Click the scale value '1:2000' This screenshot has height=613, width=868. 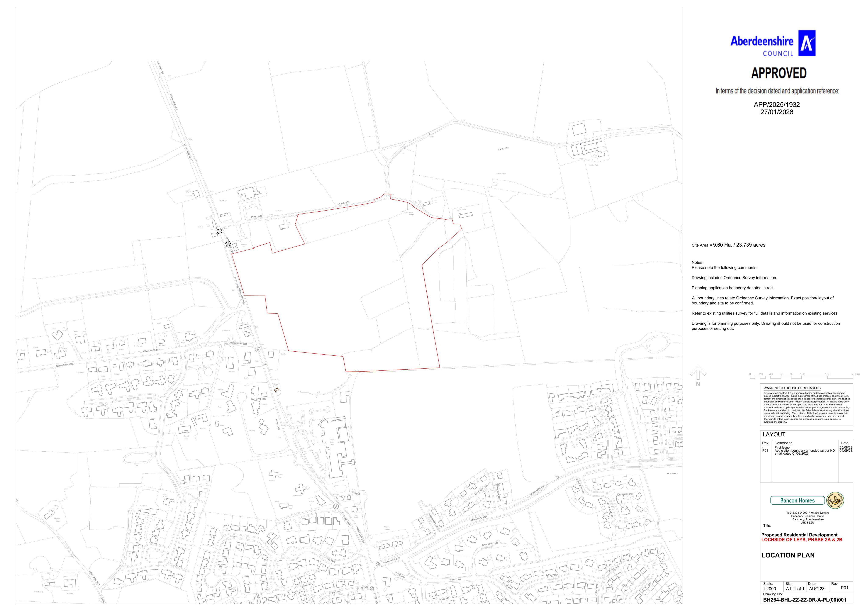click(769, 589)
